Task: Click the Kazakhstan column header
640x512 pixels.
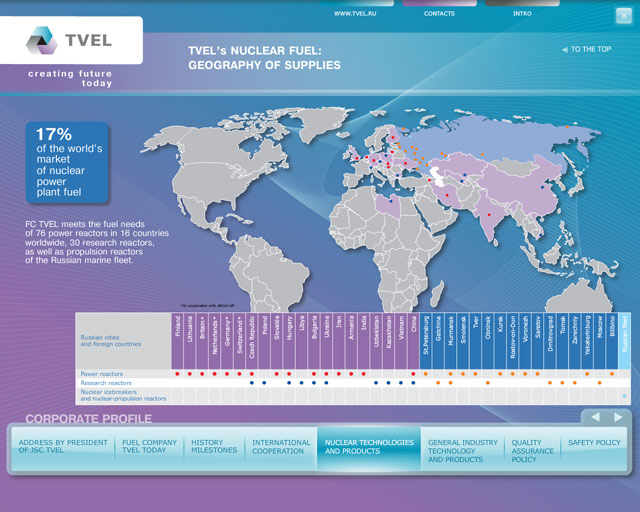Action: [x=389, y=341]
